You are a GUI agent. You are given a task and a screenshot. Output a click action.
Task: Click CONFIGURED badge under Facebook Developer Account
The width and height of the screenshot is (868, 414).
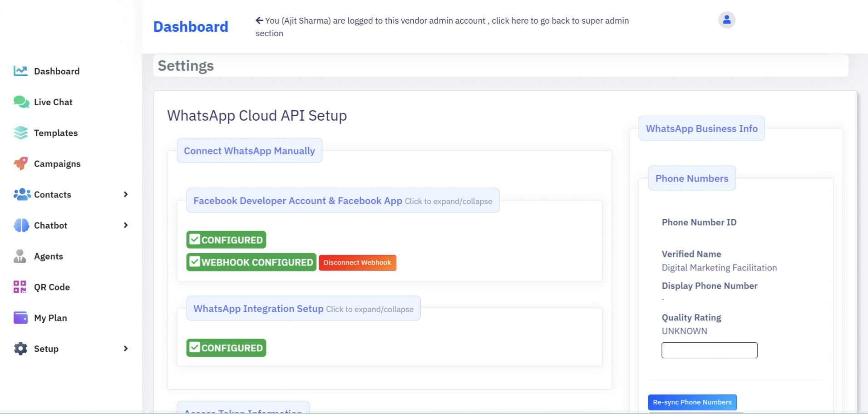(x=226, y=240)
